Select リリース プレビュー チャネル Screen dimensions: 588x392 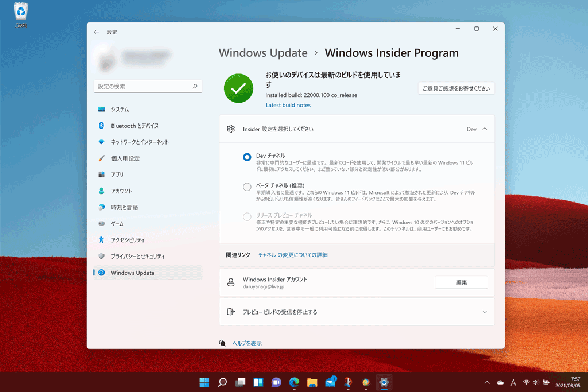[247, 216]
